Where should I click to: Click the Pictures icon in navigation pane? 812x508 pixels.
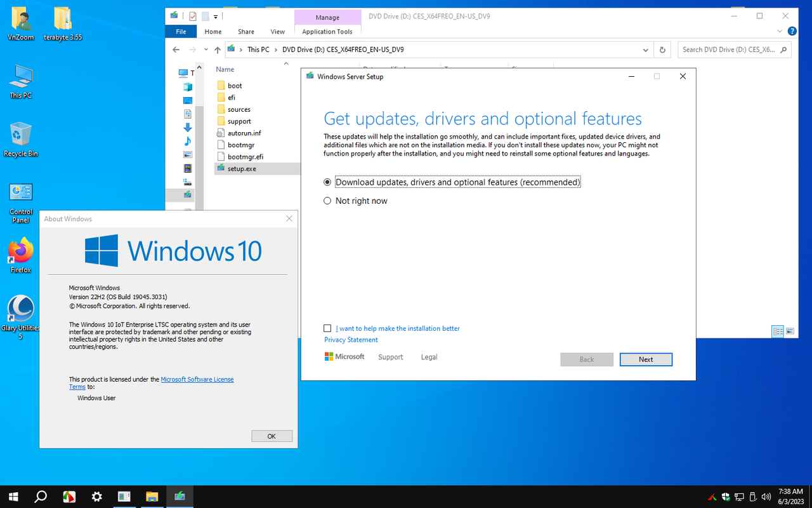click(188, 154)
